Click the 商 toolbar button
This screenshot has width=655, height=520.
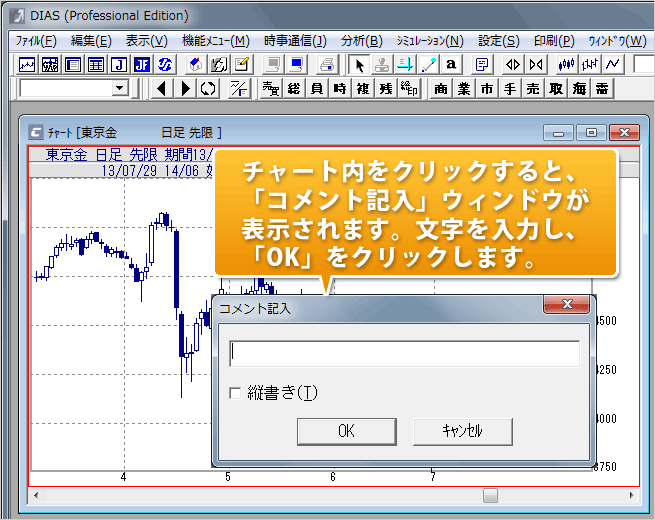click(x=441, y=89)
